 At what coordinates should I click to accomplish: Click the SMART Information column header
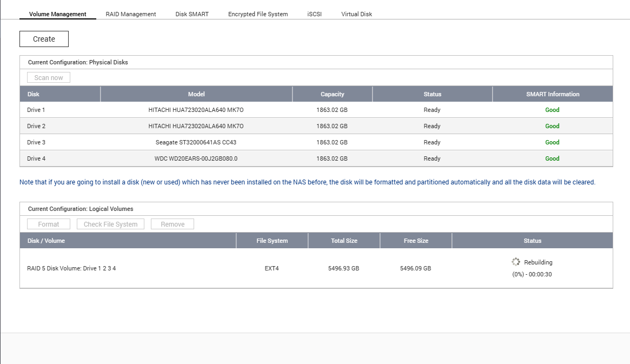tap(553, 94)
